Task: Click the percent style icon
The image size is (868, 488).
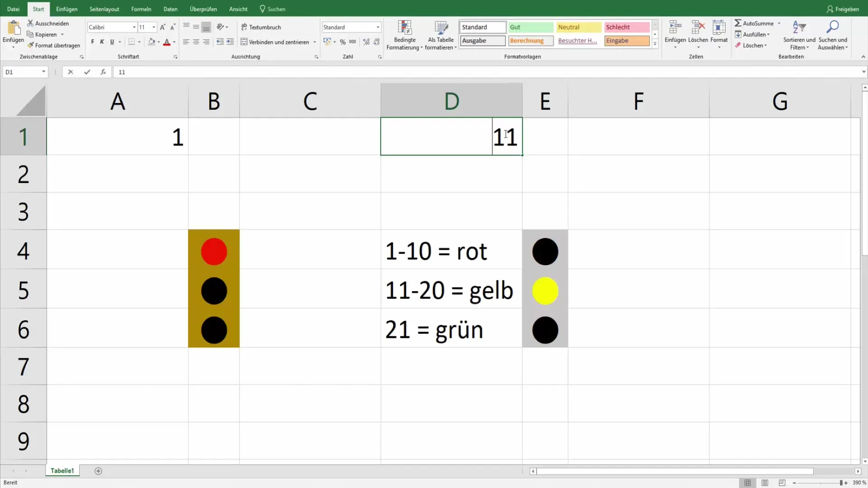Action: point(343,42)
